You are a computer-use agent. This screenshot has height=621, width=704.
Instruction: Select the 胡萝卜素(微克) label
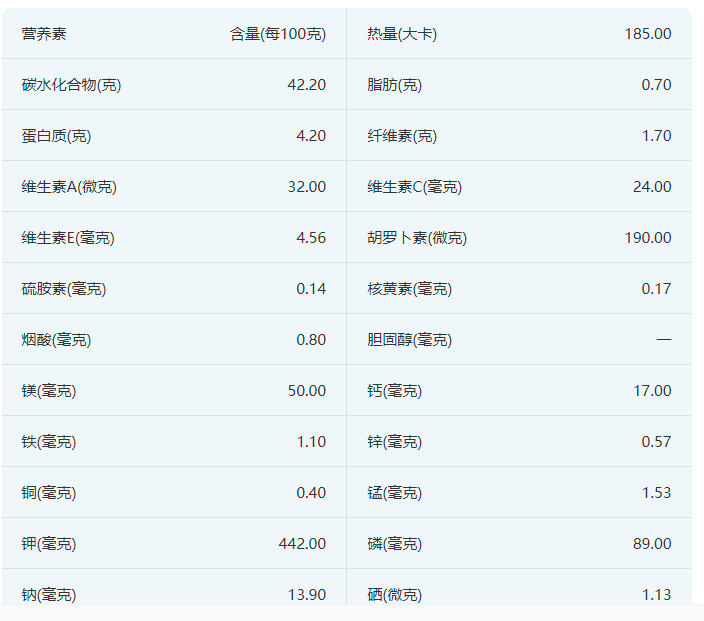[x=417, y=238]
